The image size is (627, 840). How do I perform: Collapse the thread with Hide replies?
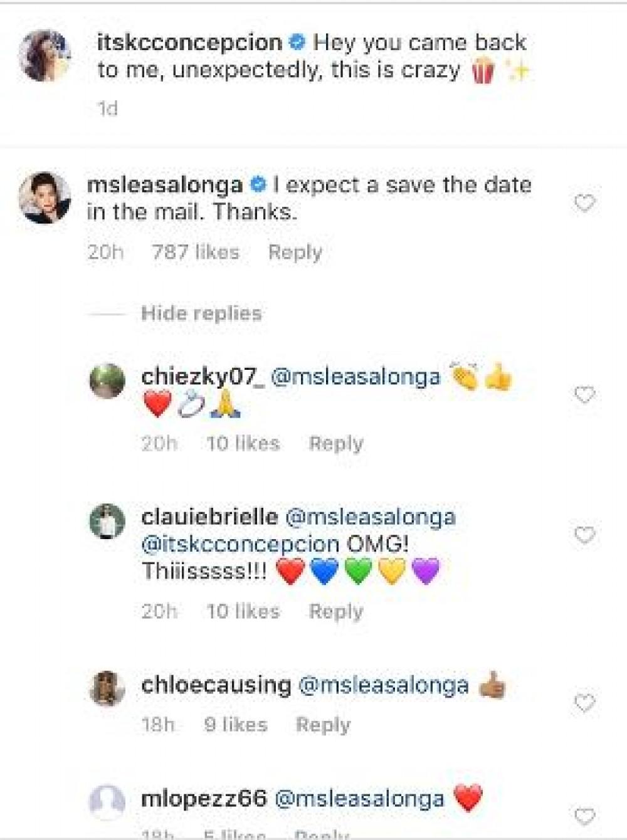201,313
